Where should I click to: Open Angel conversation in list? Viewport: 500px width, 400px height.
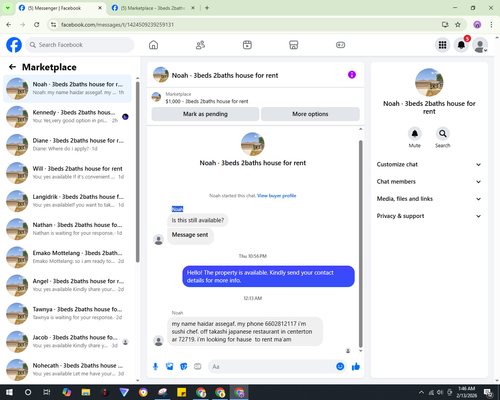click(x=68, y=285)
